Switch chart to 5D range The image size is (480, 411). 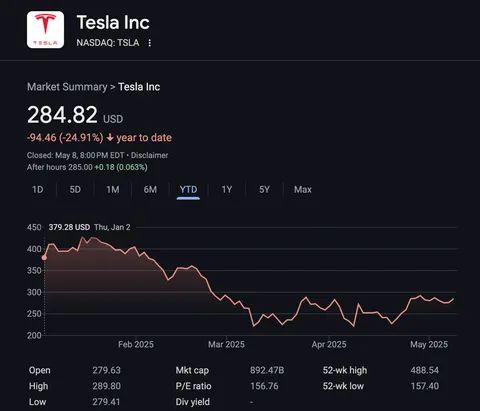(x=75, y=190)
